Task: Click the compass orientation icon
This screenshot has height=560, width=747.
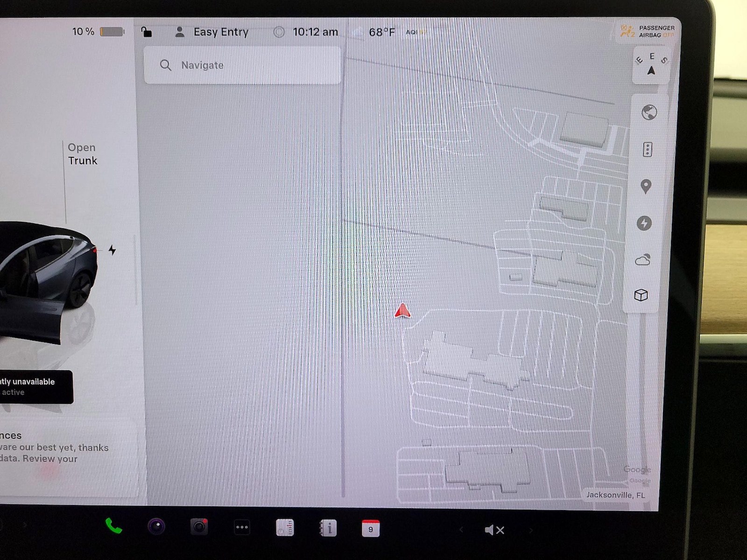Action: [x=651, y=65]
